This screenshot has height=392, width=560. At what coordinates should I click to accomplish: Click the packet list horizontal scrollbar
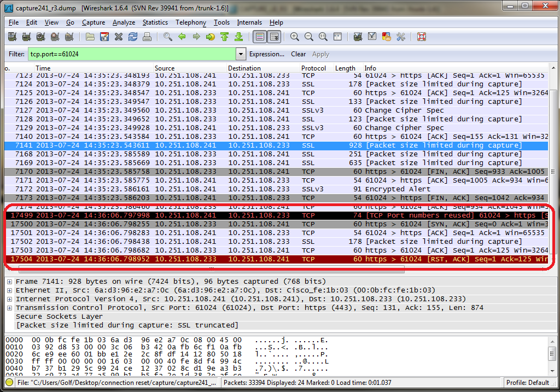[212, 269]
